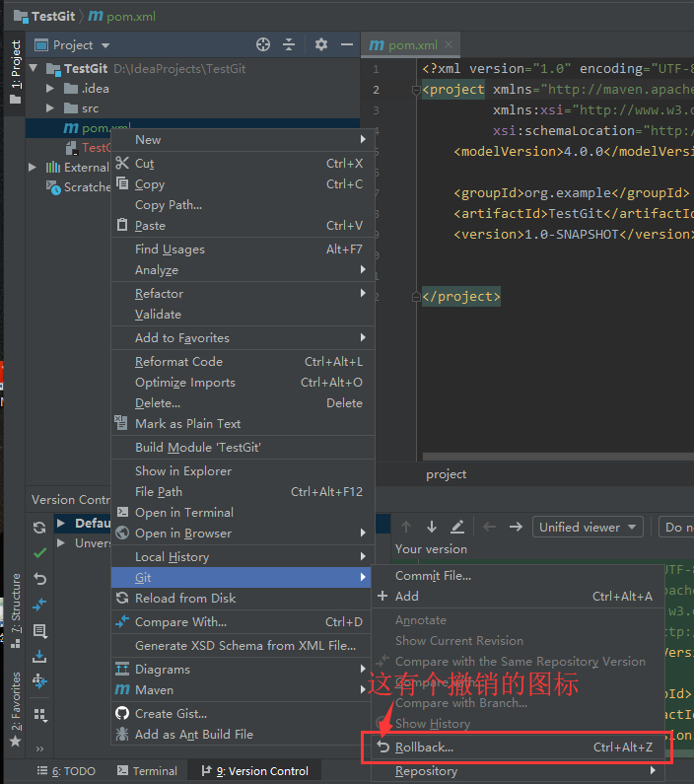Click the move-to-changelist icon in Version Control
This screenshot has height=784, width=694.
click(39, 681)
